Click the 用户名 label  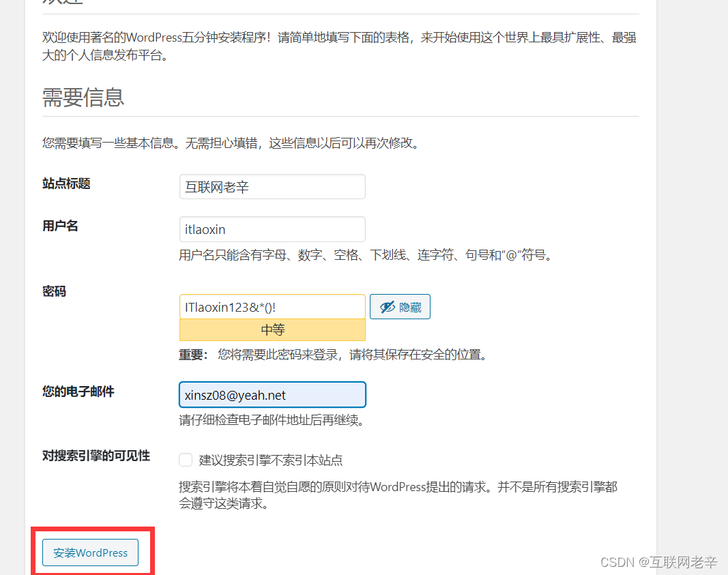[60, 226]
